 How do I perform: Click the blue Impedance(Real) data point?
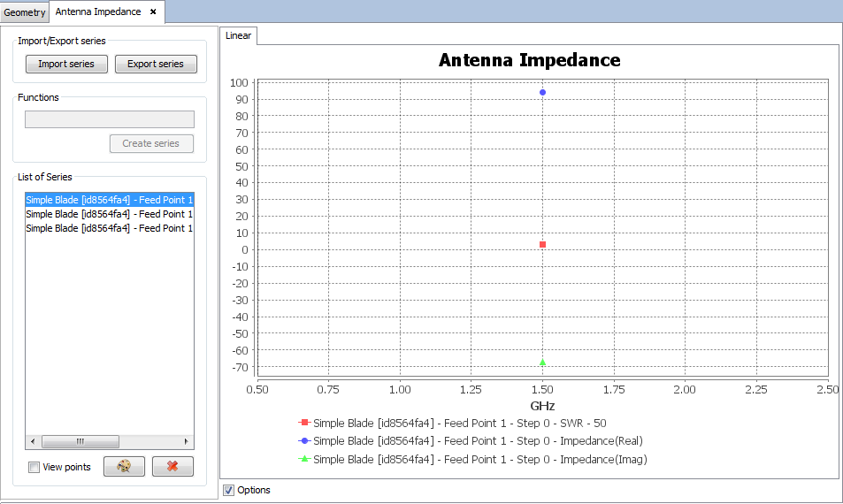542,92
